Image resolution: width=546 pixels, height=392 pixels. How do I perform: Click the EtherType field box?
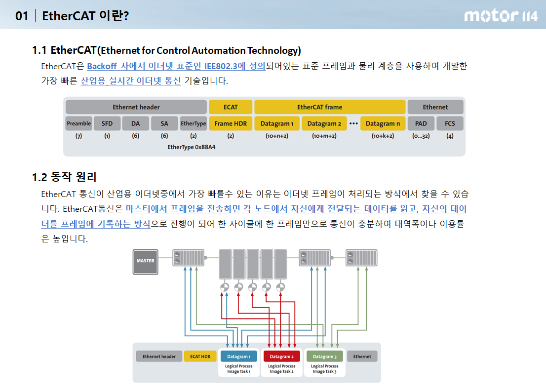193,123
